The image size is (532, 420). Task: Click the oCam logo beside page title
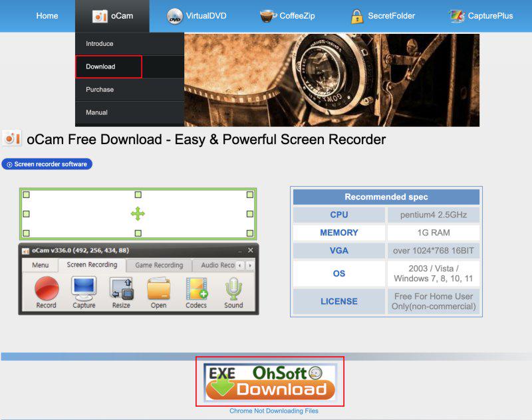12,139
